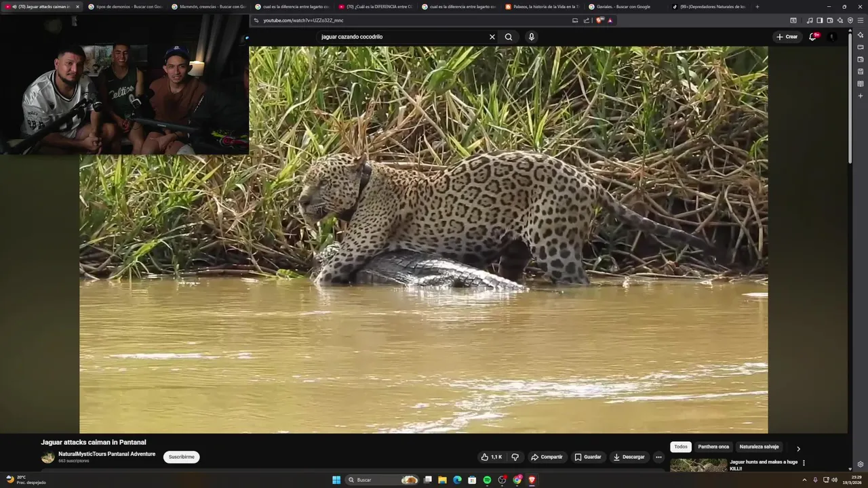Open File Explorer from the taskbar
The width and height of the screenshot is (868, 488).
(x=442, y=480)
